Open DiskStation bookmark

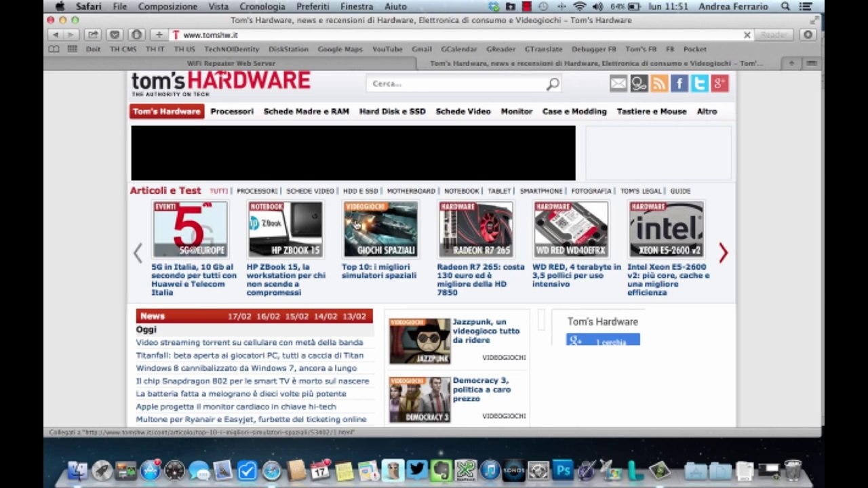point(288,49)
